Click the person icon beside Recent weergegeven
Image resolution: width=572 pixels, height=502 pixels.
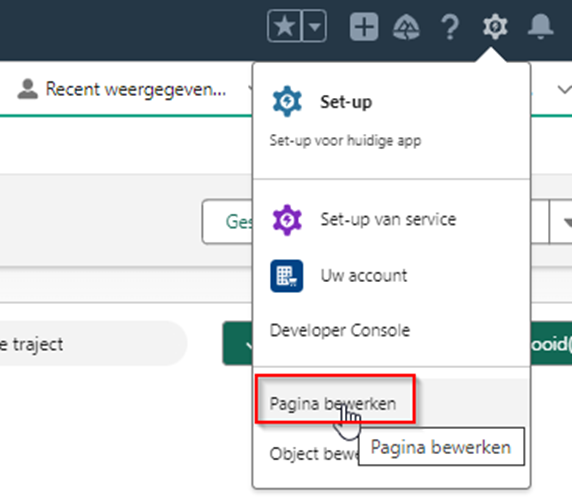coord(27,89)
